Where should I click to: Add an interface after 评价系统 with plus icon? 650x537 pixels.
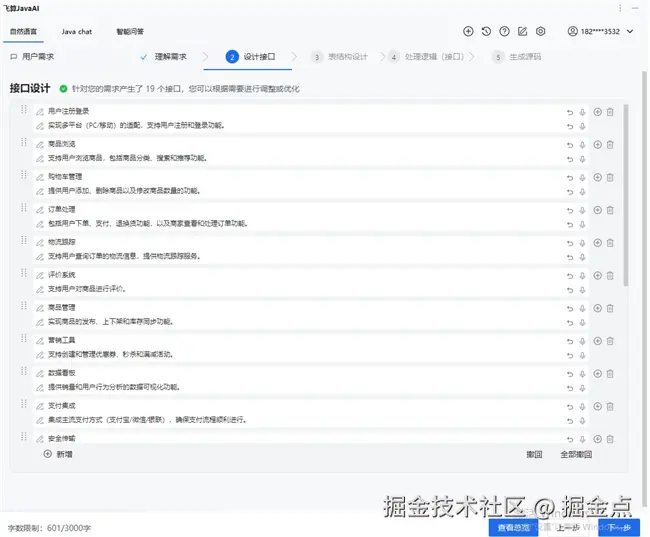[x=597, y=275]
